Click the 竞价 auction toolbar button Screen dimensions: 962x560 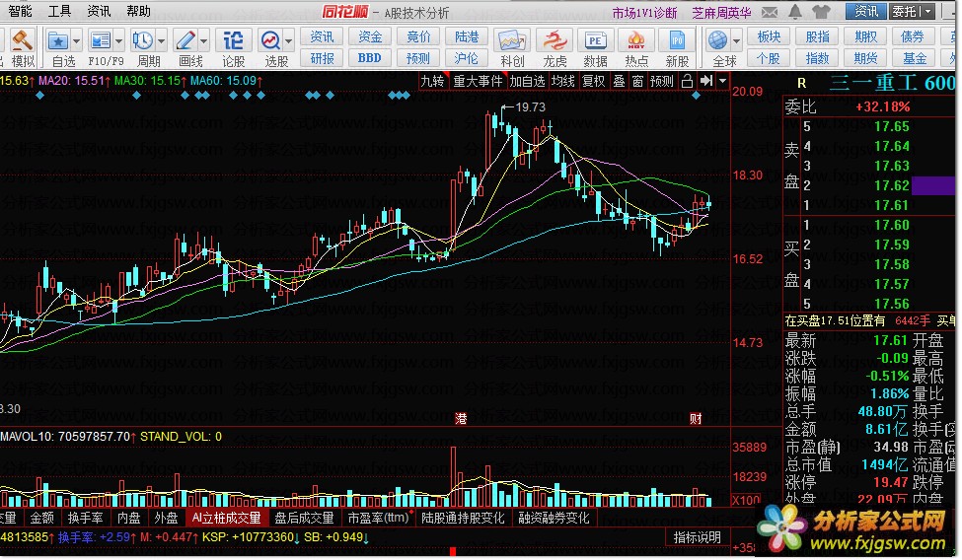(x=418, y=36)
